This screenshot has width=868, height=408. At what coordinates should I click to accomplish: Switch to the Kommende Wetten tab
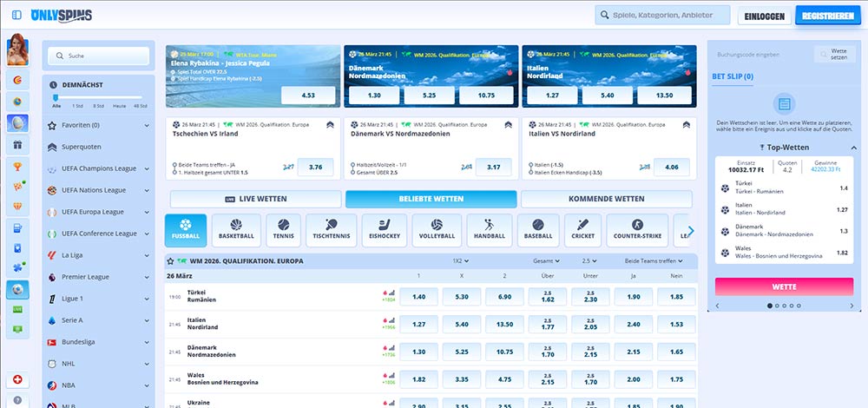[606, 199]
